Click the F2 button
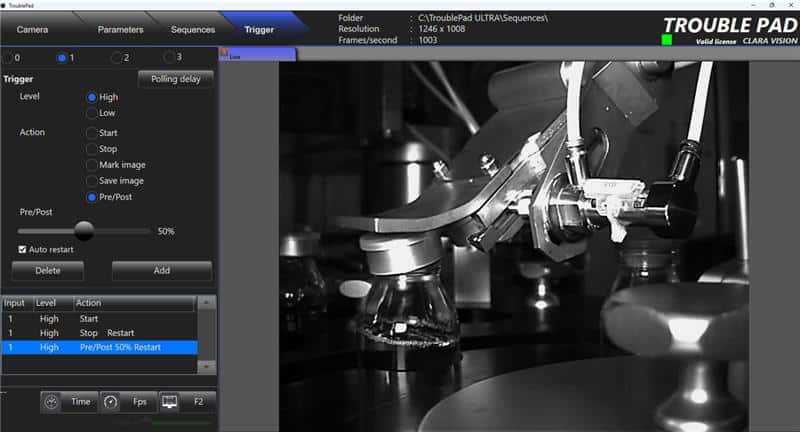Screen dimensions: 800x432 [198, 402]
